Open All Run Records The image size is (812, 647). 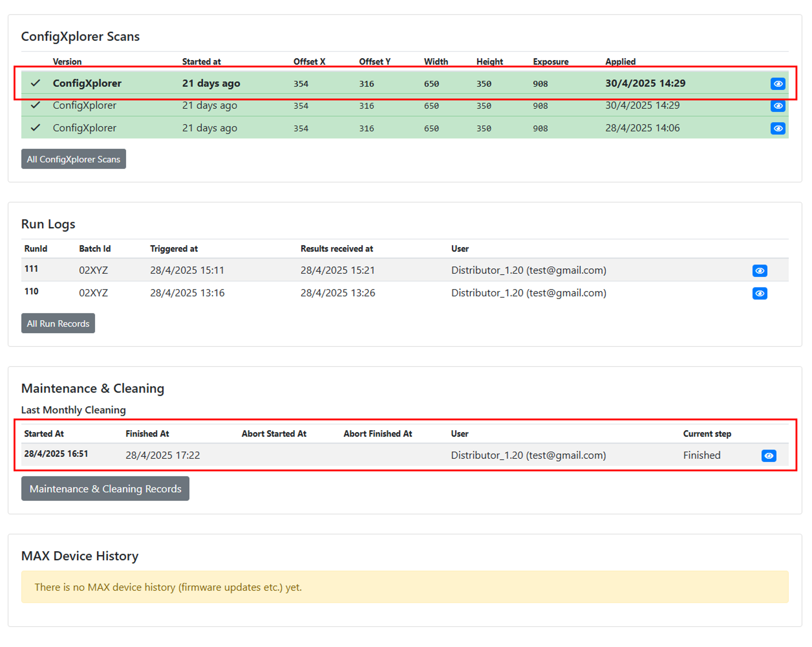[58, 323]
